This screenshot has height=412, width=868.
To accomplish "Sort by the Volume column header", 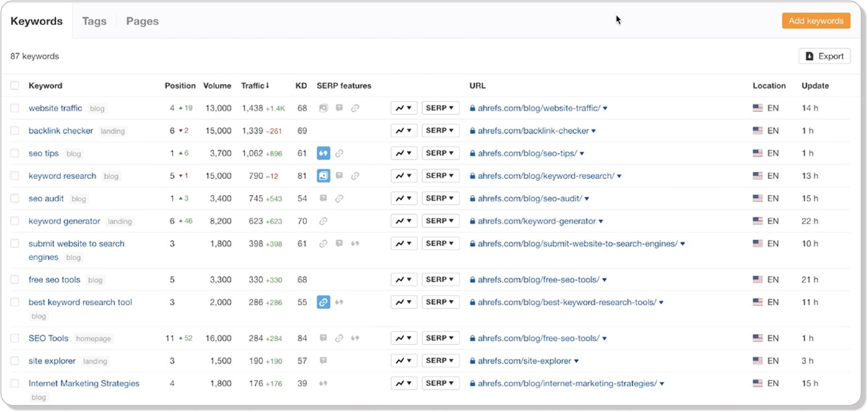I will 217,86.
